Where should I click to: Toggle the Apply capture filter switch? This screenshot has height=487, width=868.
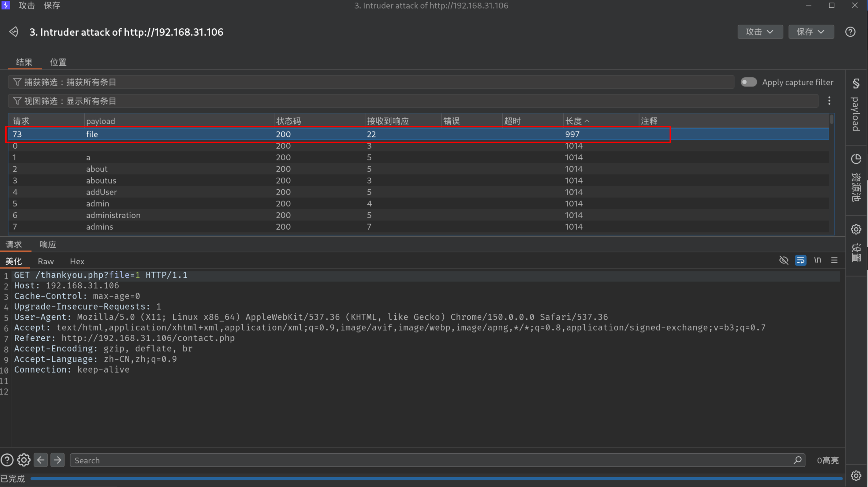pyautogui.click(x=749, y=82)
